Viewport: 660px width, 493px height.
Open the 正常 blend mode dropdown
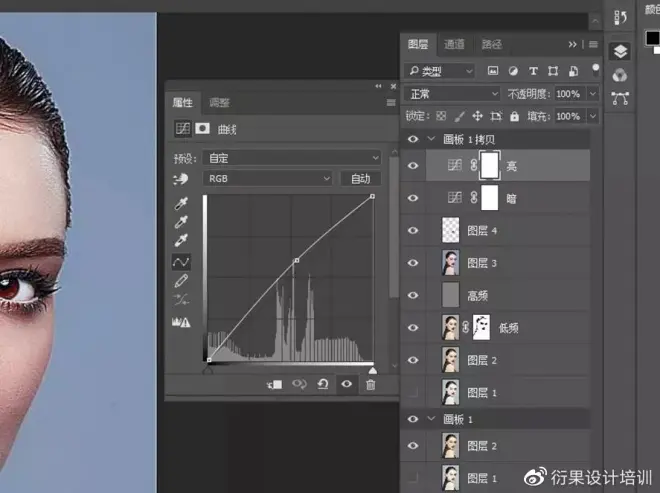click(452, 93)
